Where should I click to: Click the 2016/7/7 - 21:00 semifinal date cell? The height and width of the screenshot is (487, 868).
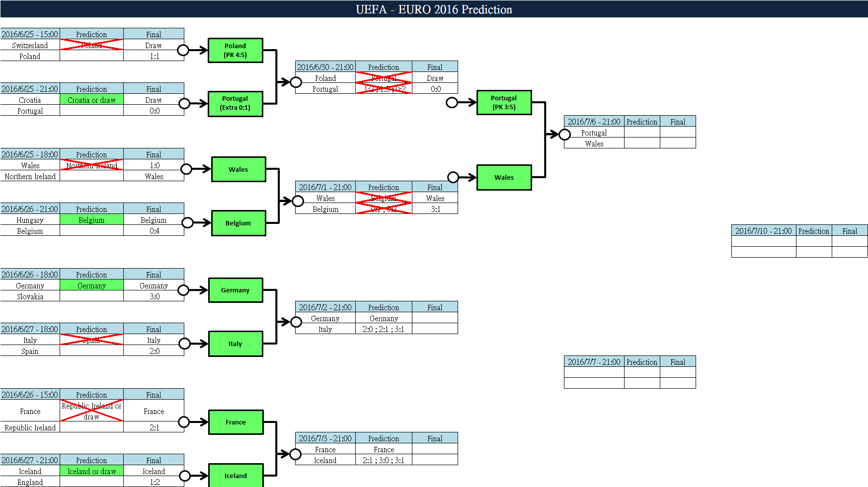coord(594,362)
